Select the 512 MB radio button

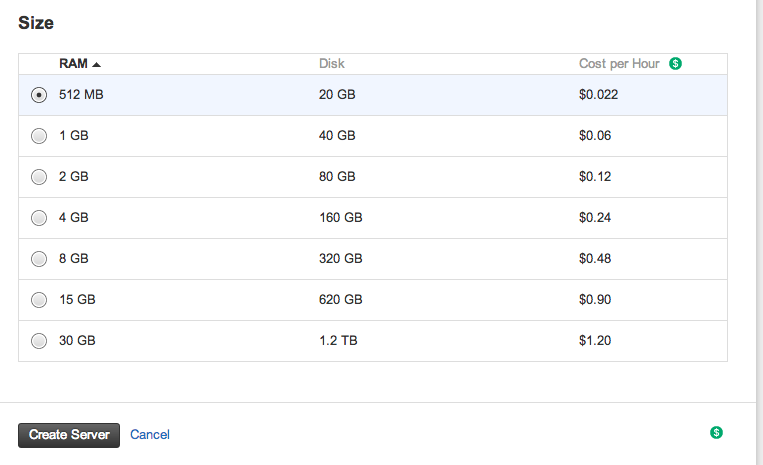tap(39, 94)
